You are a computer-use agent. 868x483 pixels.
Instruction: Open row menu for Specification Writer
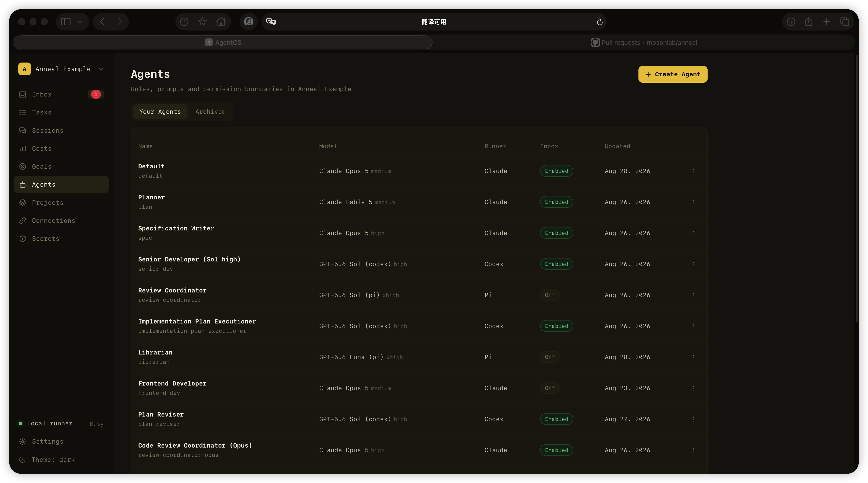tap(694, 233)
